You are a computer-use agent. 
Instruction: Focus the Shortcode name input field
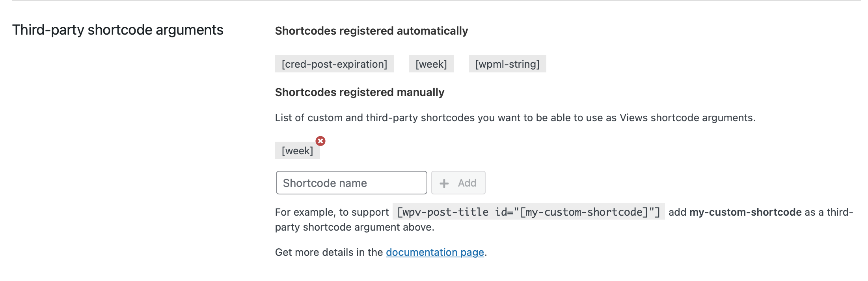pyautogui.click(x=351, y=183)
